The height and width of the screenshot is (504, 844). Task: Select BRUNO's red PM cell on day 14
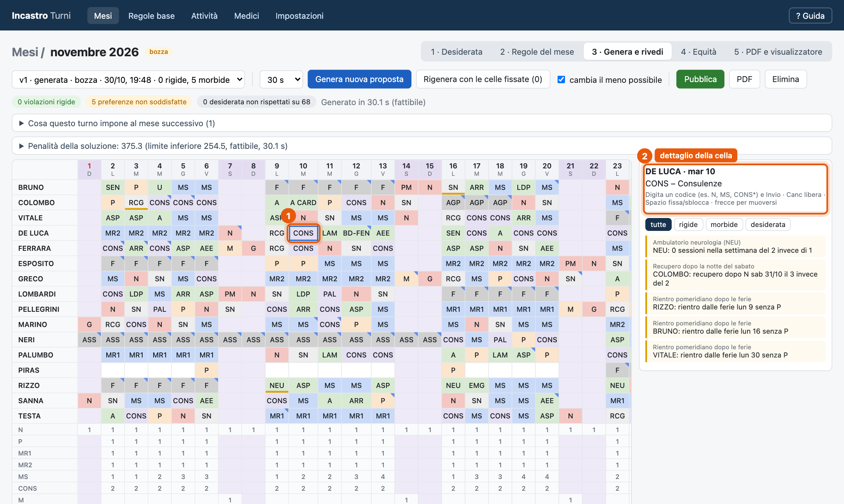(406, 187)
